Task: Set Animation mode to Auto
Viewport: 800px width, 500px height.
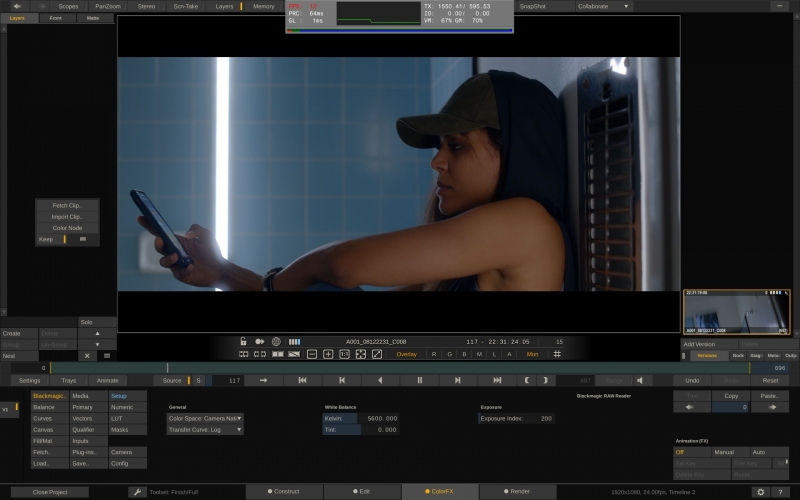Action: [x=759, y=452]
